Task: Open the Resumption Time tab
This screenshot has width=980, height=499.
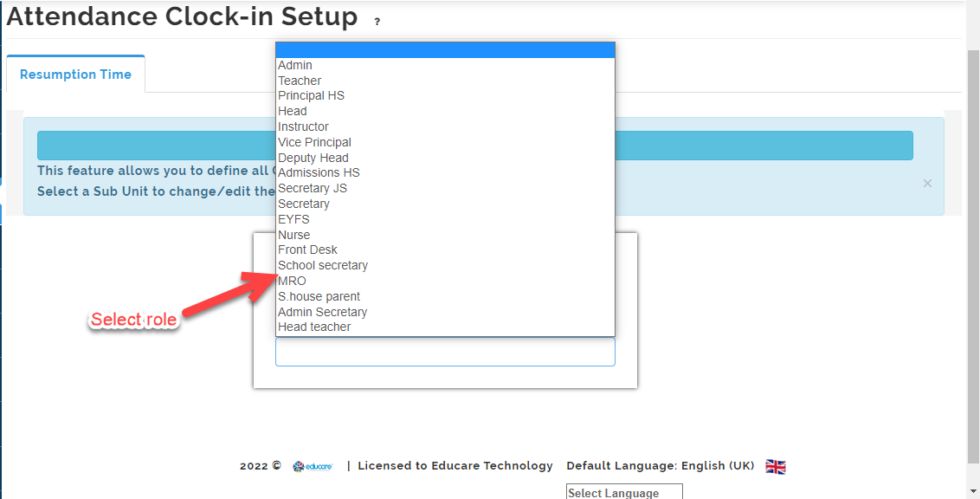Action: [75, 75]
